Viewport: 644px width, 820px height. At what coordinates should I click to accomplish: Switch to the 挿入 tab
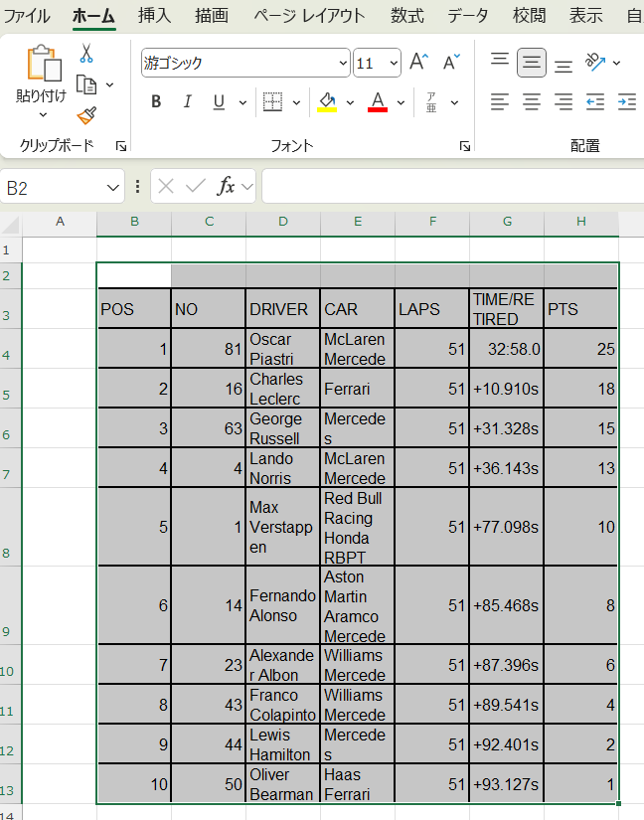tap(155, 15)
